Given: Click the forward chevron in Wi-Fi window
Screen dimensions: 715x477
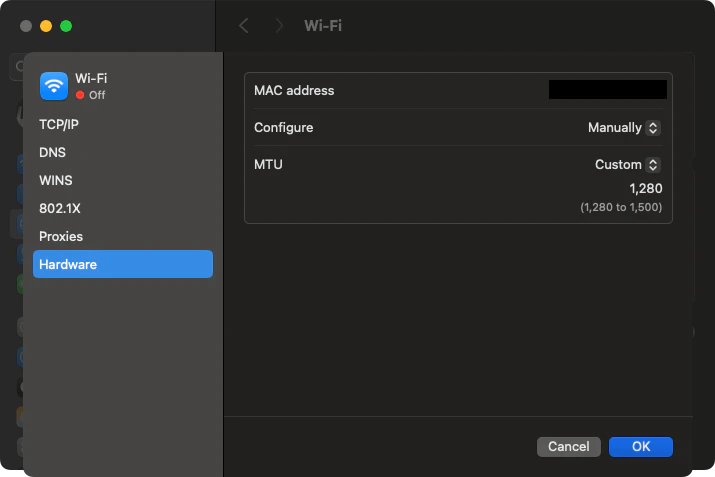Looking at the screenshot, I should point(279,26).
